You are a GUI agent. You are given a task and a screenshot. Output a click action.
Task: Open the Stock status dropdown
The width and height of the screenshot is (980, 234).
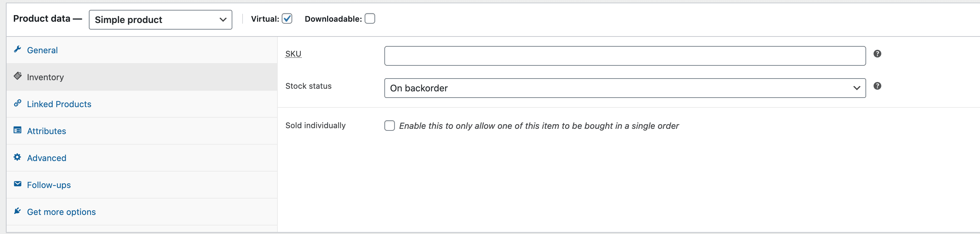click(x=624, y=88)
